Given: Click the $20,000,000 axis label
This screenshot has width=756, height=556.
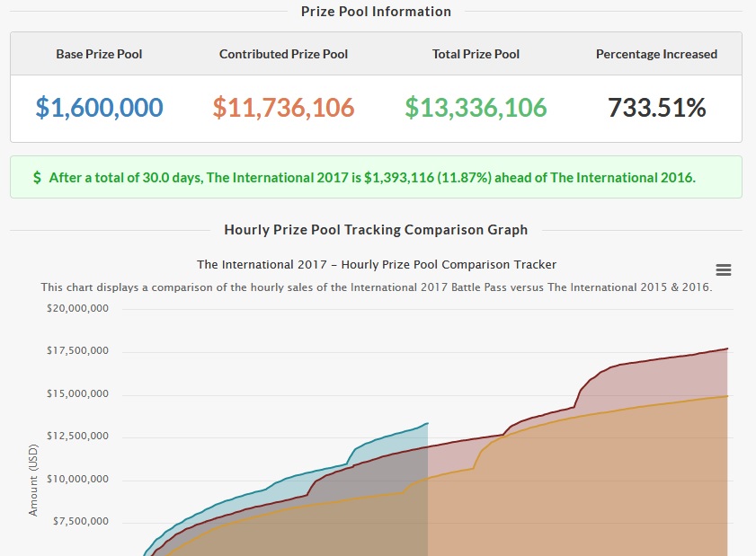Looking at the screenshot, I should 77,308.
